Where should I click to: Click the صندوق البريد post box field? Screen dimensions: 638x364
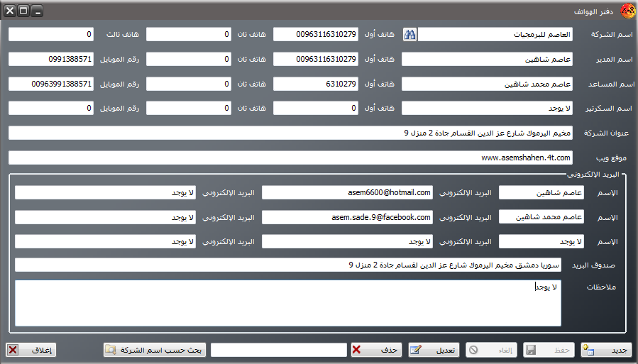287,265
